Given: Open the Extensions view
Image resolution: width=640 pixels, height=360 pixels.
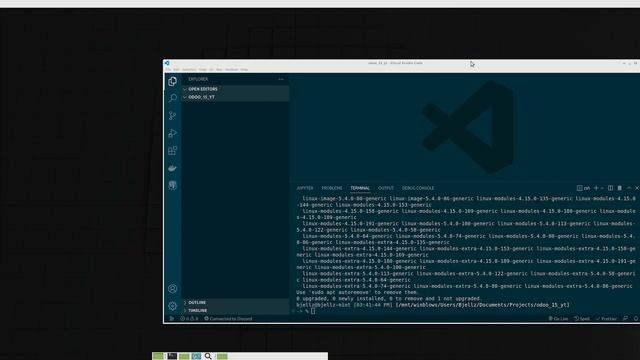Looking at the screenshot, I should (173, 151).
